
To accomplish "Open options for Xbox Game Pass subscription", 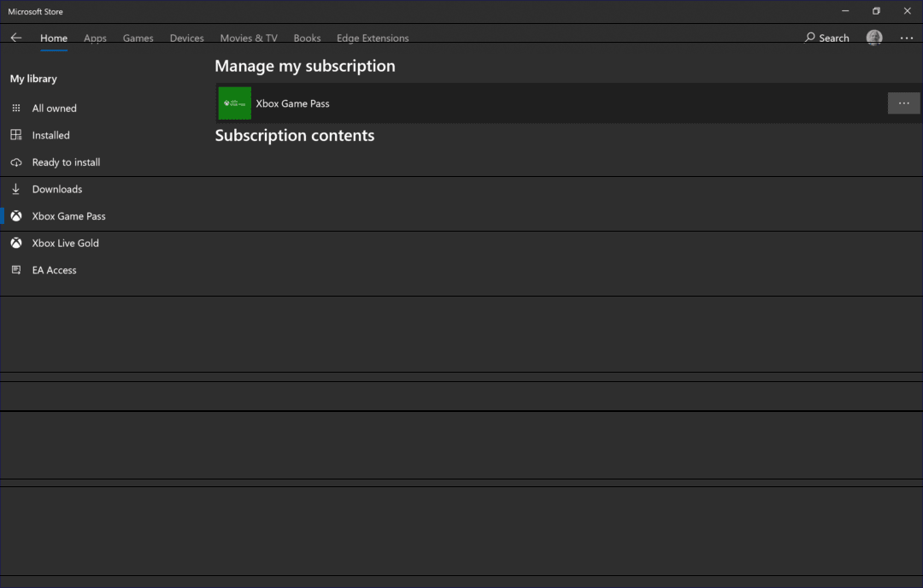I will pyautogui.click(x=903, y=103).
